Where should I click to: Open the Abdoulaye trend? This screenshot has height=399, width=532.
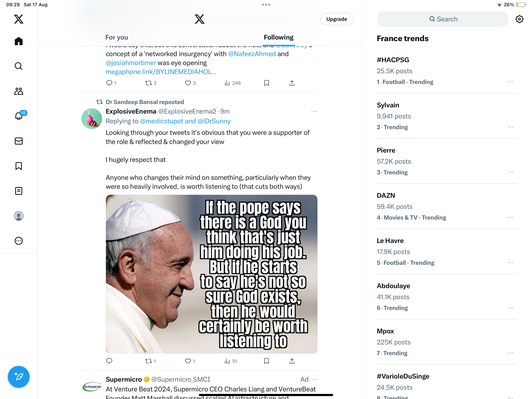coord(447,297)
